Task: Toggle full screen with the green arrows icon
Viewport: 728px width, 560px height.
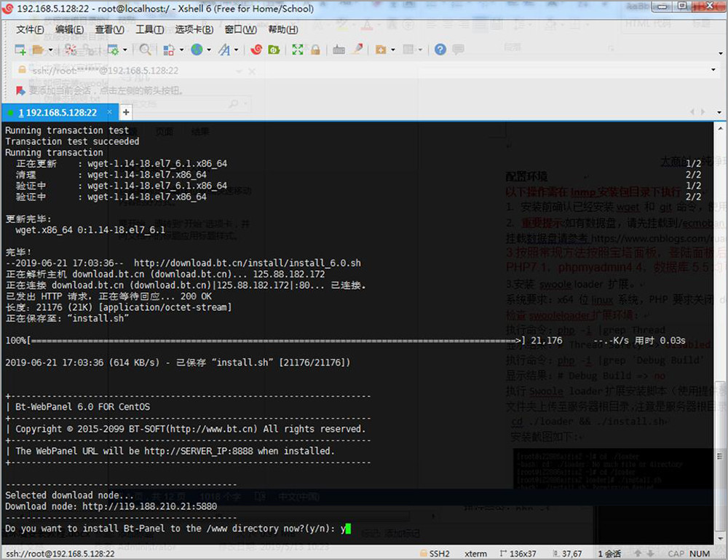Action: 298,50
